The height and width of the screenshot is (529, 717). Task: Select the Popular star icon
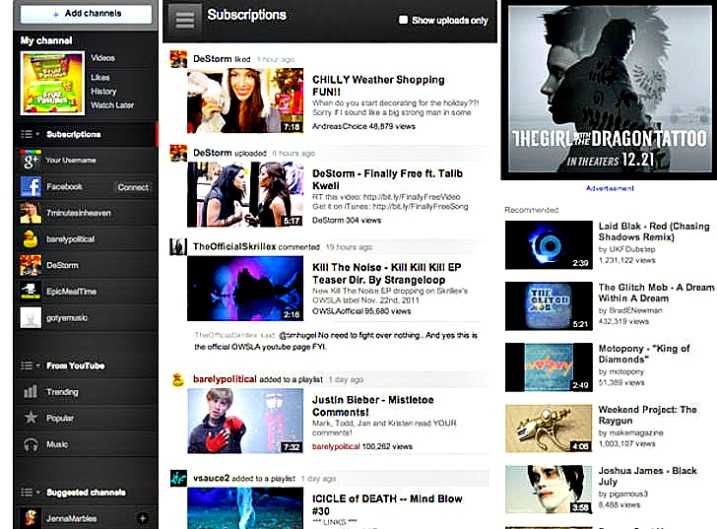[x=31, y=418]
